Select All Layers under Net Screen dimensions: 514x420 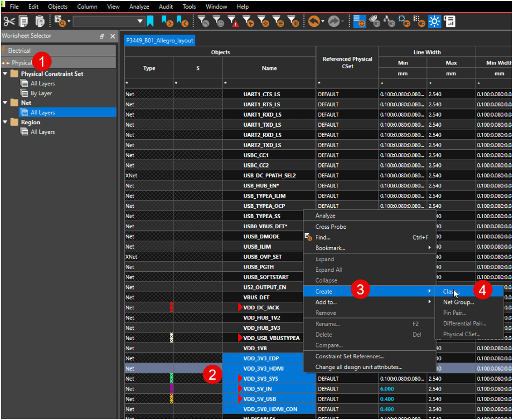coord(68,112)
